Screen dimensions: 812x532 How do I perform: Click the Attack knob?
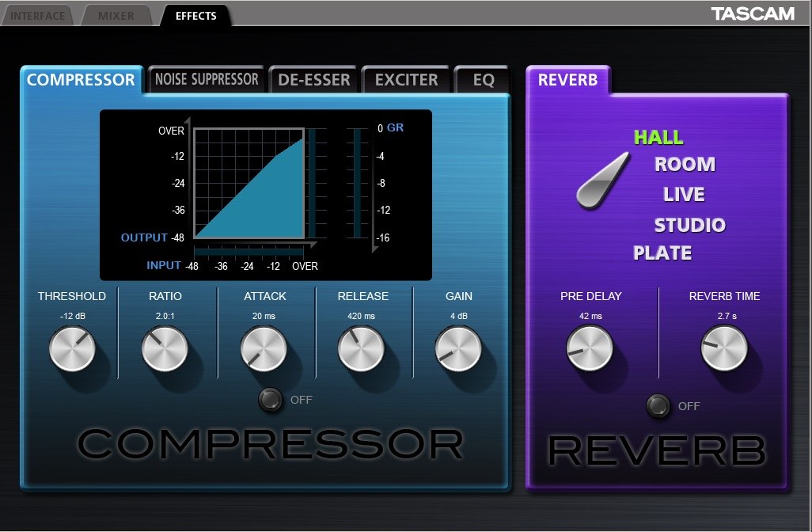click(x=264, y=349)
